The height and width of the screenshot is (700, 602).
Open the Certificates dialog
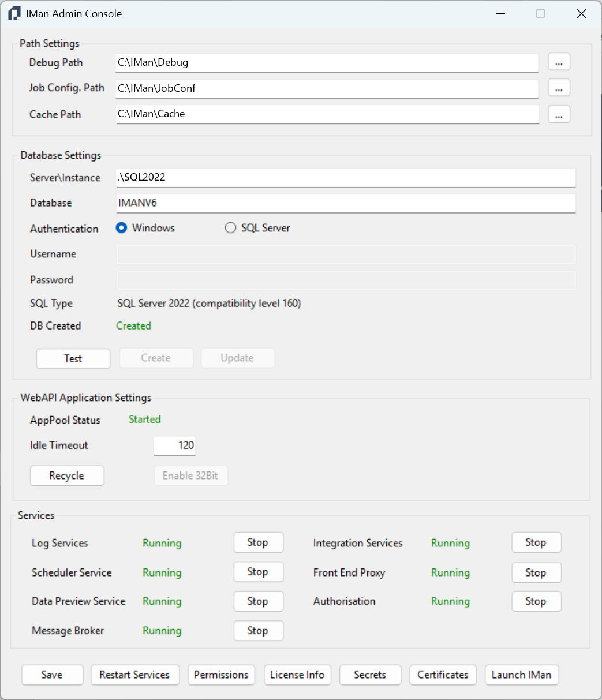[x=443, y=675]
